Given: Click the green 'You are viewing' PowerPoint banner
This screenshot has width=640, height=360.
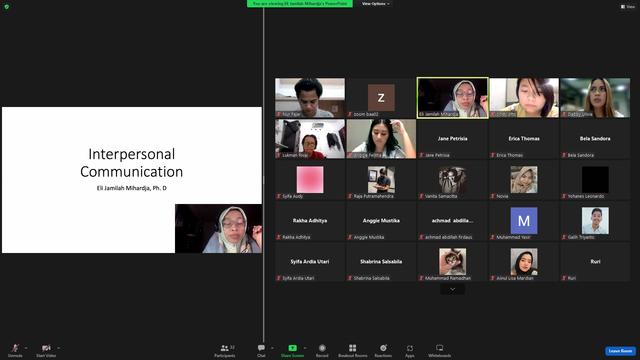Looking at the screenshot, I should point(300,4).
